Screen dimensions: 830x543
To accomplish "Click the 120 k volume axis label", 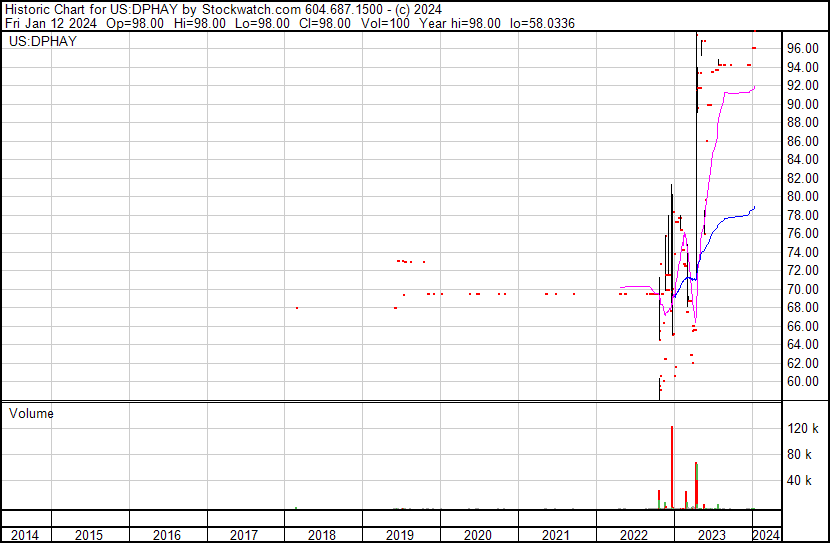I will tap(803, 429).
